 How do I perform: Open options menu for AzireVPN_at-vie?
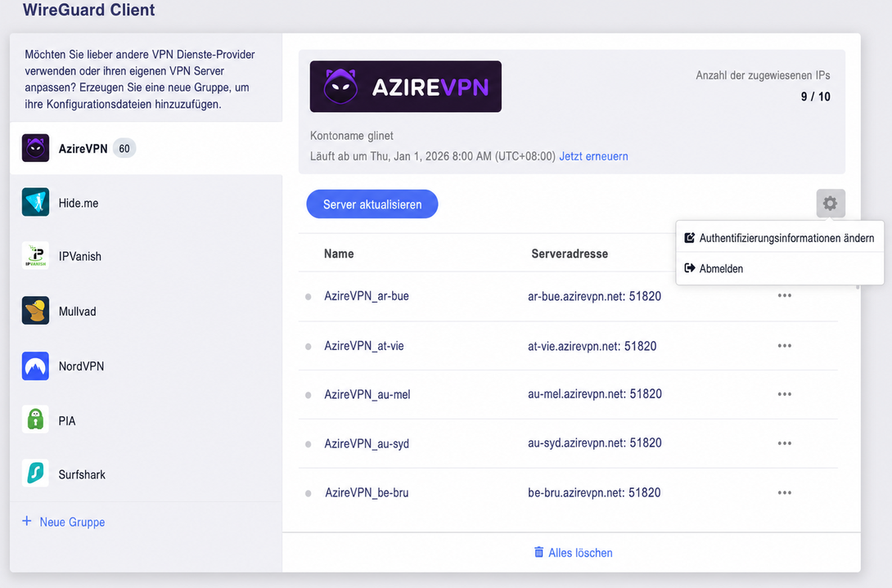785,346
